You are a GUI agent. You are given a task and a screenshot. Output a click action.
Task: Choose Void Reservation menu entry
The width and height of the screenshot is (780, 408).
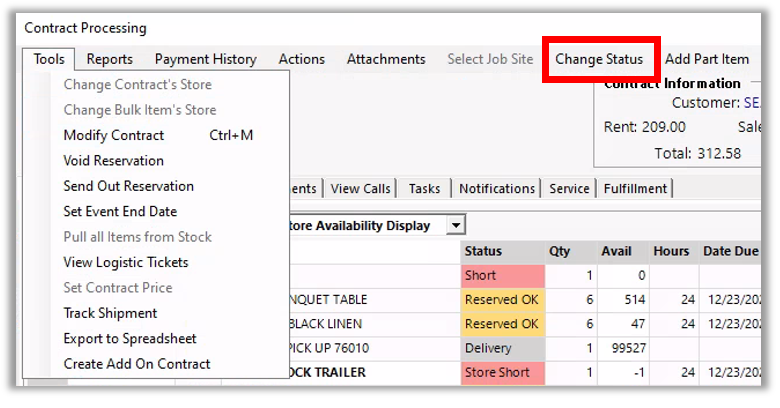click(114, 161)
